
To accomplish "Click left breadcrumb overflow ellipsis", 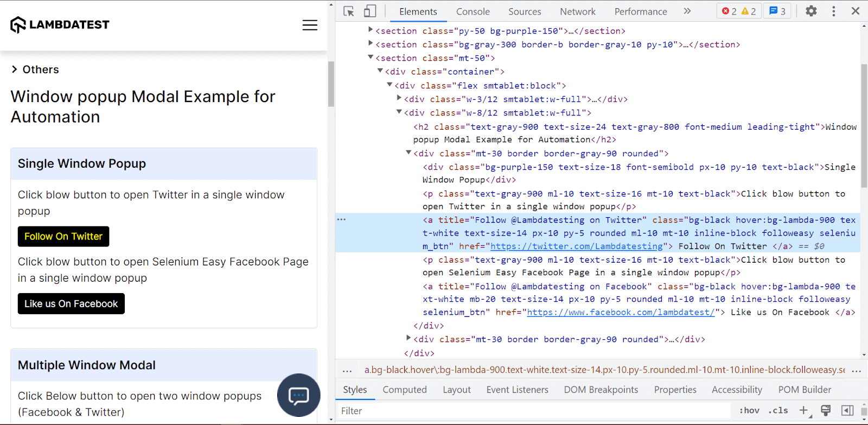I will [x=347, y=371].
